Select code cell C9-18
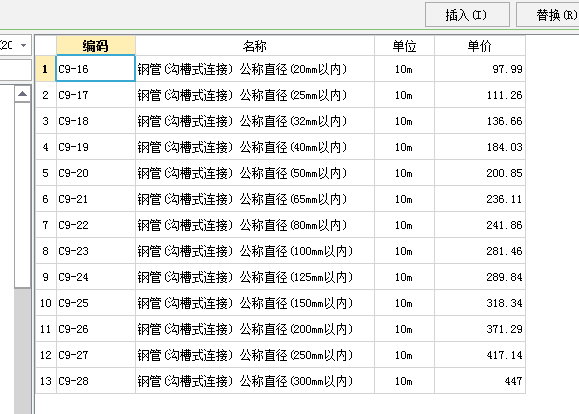579x414 pixels. [x=96, y=121]
